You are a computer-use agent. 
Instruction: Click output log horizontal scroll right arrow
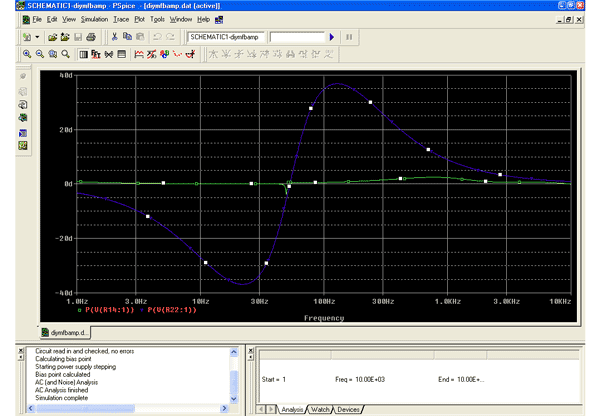tap(224, 408)
